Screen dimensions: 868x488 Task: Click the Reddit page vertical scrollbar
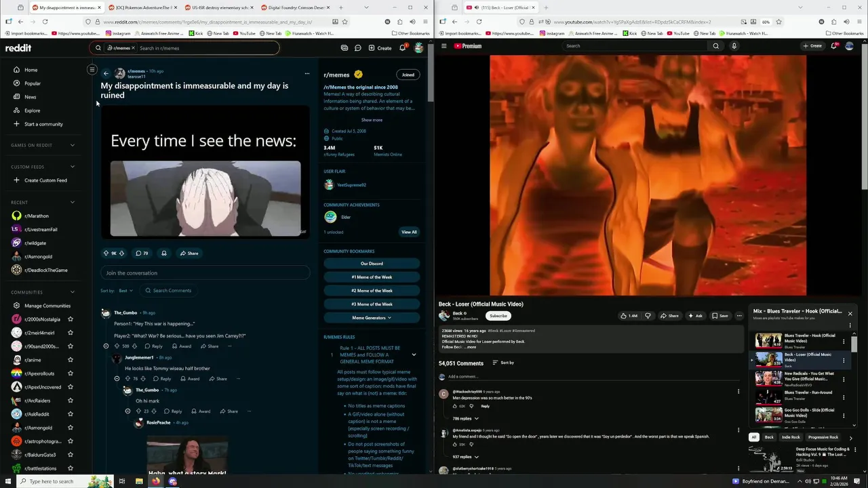[430, 75]
